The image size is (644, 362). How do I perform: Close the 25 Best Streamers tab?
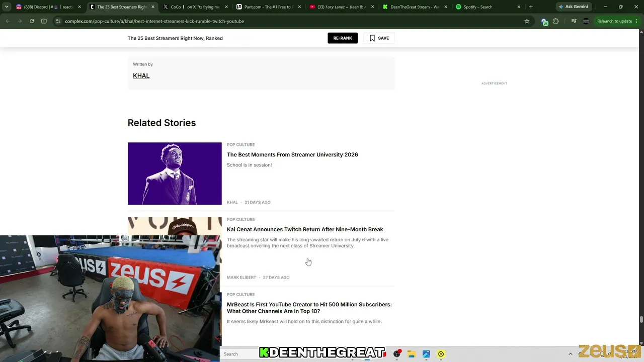(x=153, y=7)
